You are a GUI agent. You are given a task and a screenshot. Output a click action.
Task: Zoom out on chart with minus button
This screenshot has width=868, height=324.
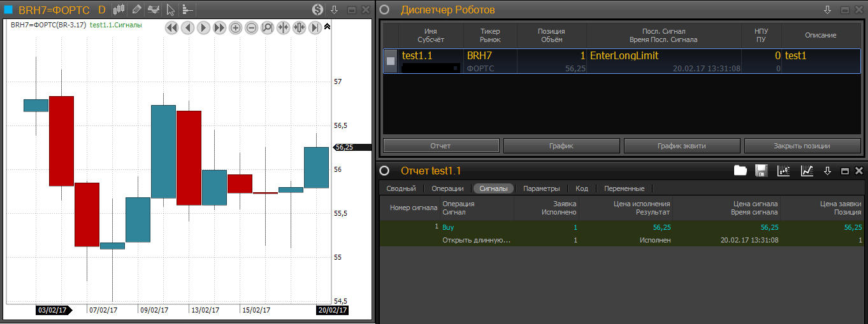(251, 27)
